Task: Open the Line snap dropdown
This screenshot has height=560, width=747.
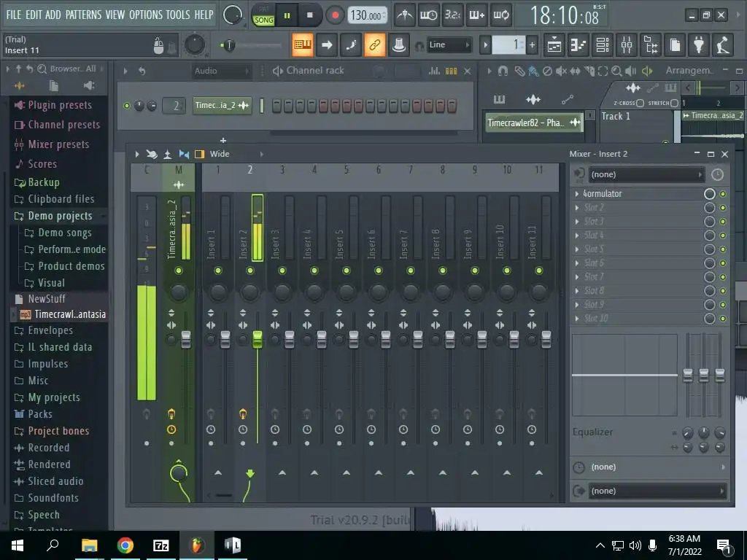Action: pos(449,44)
